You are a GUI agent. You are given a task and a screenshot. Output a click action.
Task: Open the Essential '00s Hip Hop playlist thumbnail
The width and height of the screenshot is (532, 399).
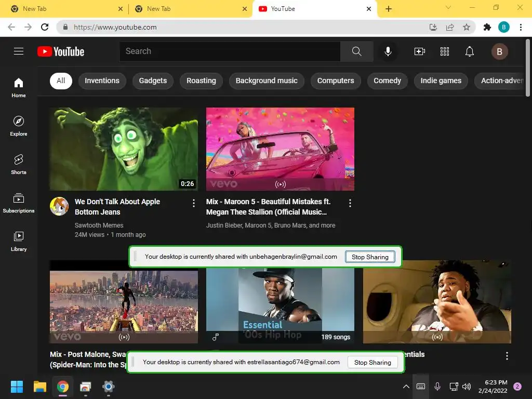[280, 306]
